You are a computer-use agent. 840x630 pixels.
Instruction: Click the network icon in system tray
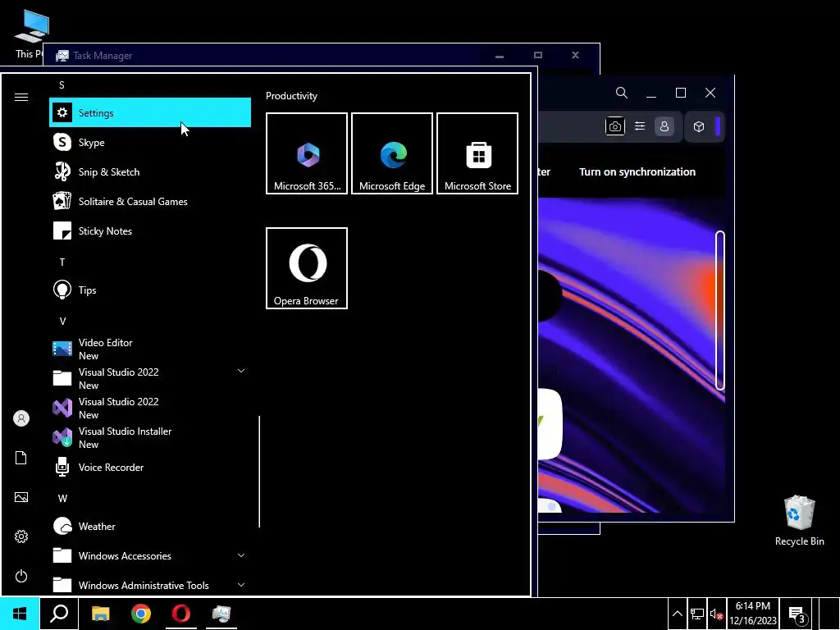697,614
